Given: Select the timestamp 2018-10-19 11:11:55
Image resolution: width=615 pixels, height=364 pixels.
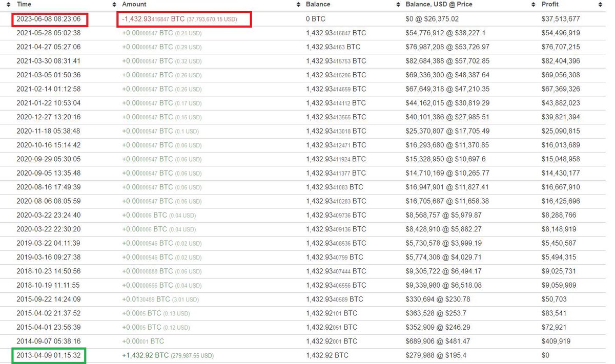Looking at the screenshot, I should (x=49, y=285).
